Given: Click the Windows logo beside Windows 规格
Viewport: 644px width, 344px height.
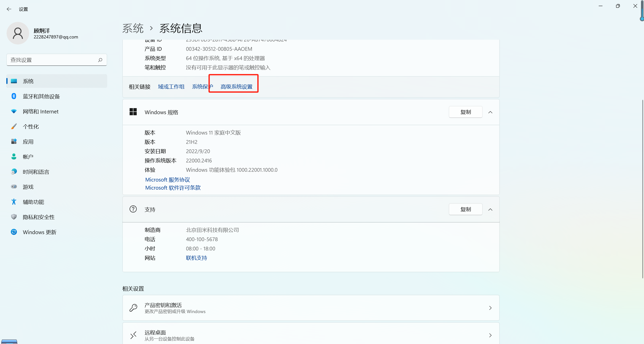Looking at the screenshot, I should pyautogui.click(x=133, y=112).
